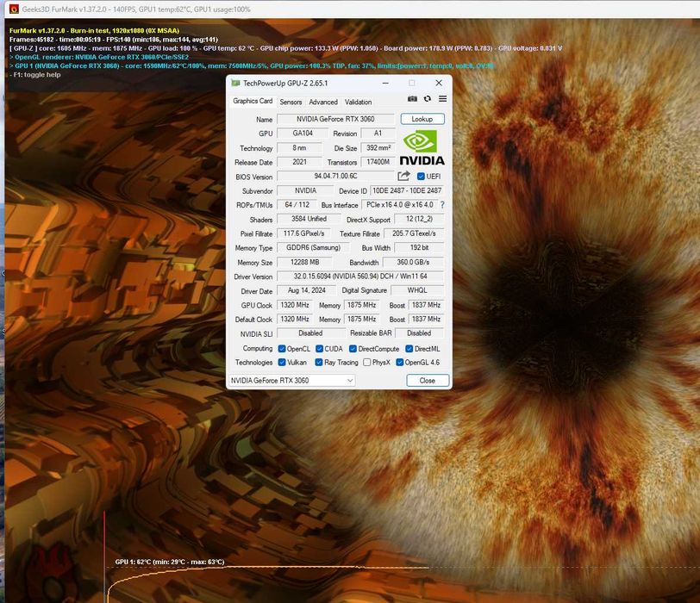The height and width of the screenshot is (603, 700).
Task: Click the ROPs/TMUs value 64 / 112
Action: point(297,205)
